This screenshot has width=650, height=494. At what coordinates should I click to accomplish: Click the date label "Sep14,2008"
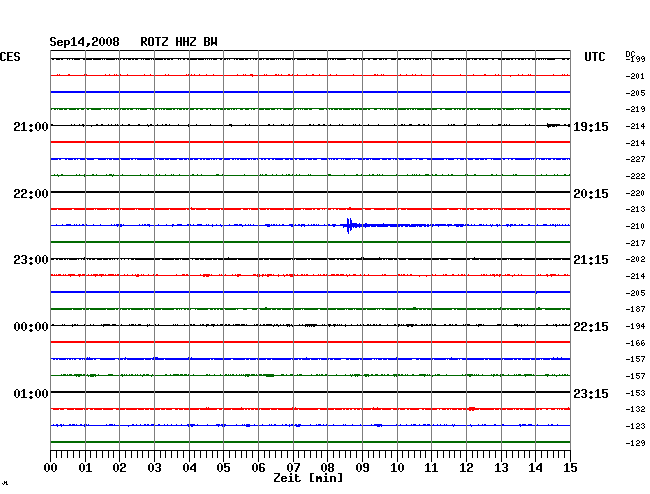tap(84, 42)
